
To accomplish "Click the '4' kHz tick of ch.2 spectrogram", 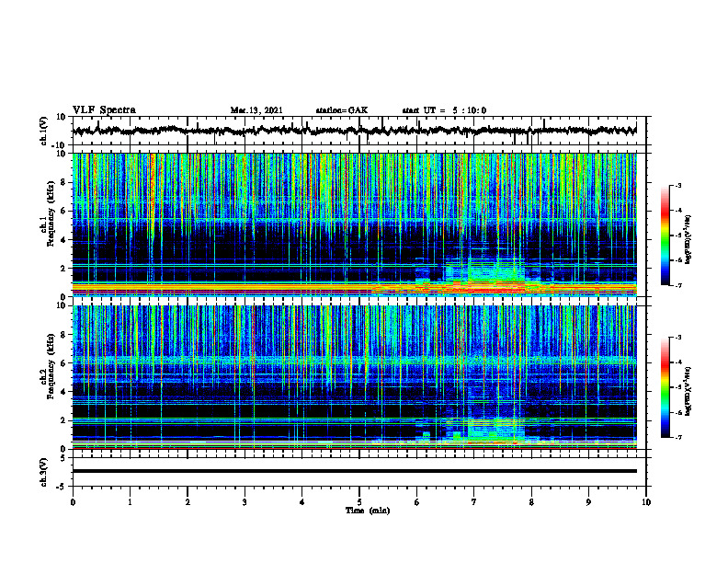I will tap(63, 392).
